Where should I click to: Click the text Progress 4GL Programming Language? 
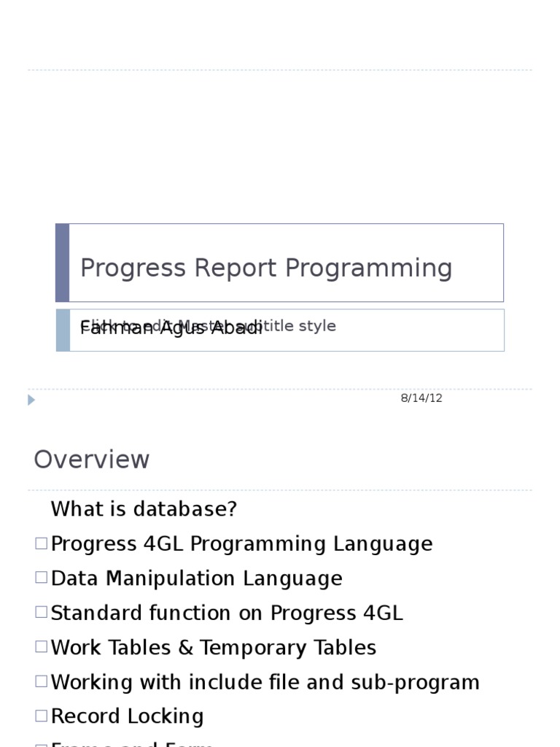click(x=241, y=544)
